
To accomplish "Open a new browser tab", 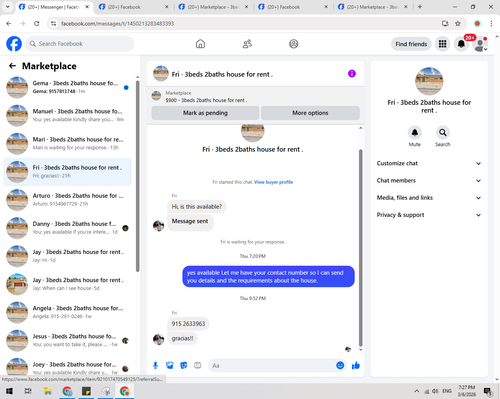I will pyautogui.click(x=420, y=7).
